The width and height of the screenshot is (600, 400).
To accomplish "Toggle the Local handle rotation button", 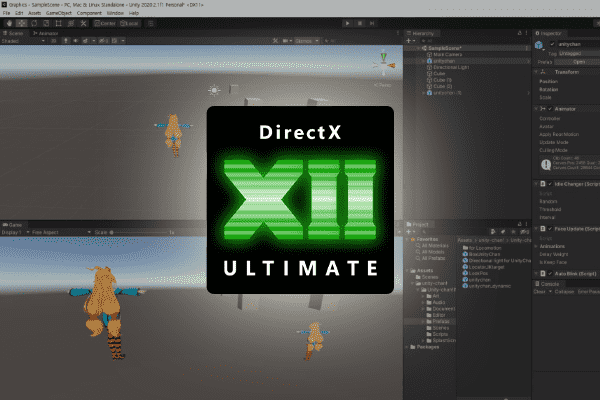I will point(129,23).
